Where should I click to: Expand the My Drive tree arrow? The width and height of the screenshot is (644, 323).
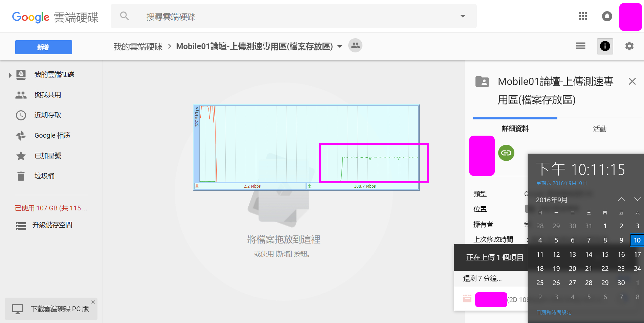pos(10,75)
